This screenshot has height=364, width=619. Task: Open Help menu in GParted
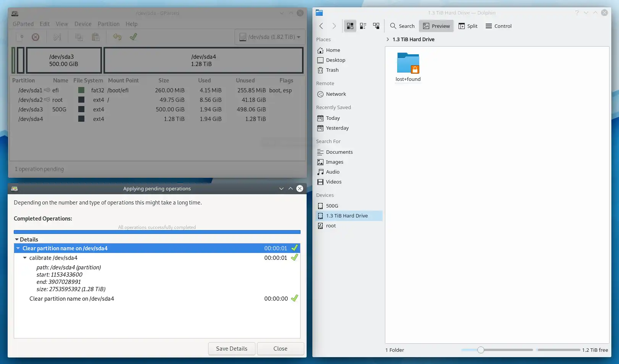[x=131, y=24]
